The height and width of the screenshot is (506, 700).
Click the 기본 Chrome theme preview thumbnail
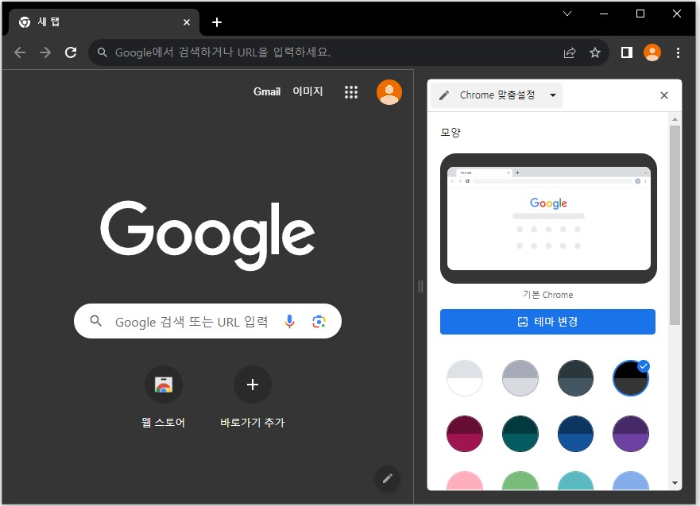coord(548,218)
